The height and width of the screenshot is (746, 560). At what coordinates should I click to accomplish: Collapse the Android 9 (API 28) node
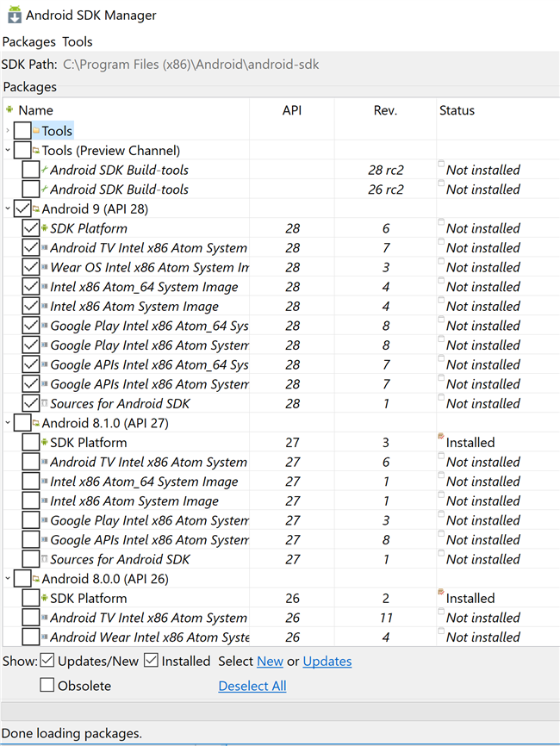tap(8, 208)
